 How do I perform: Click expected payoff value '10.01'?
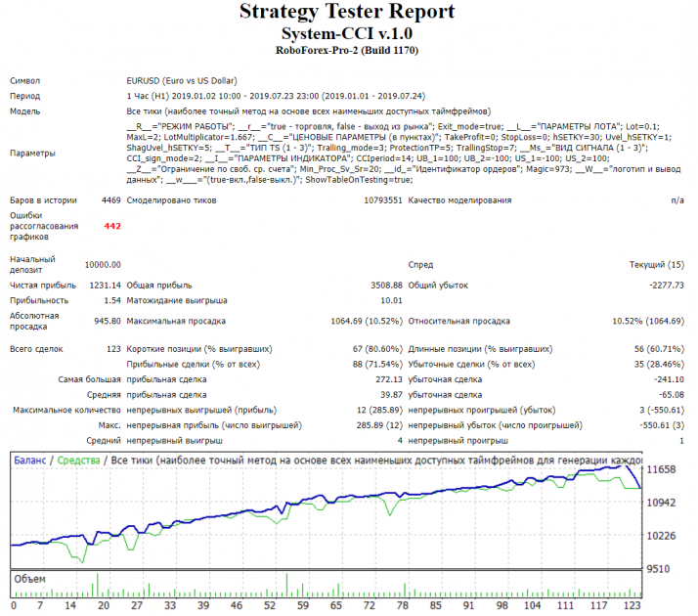coord(391,300)
